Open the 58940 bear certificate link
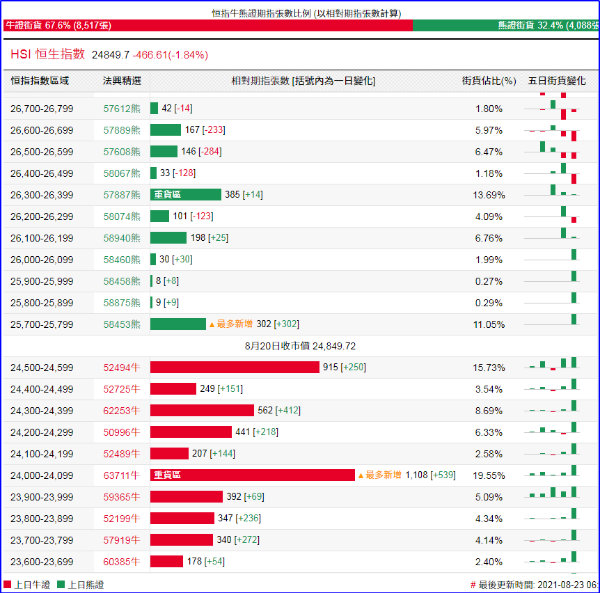 [122, 238]
